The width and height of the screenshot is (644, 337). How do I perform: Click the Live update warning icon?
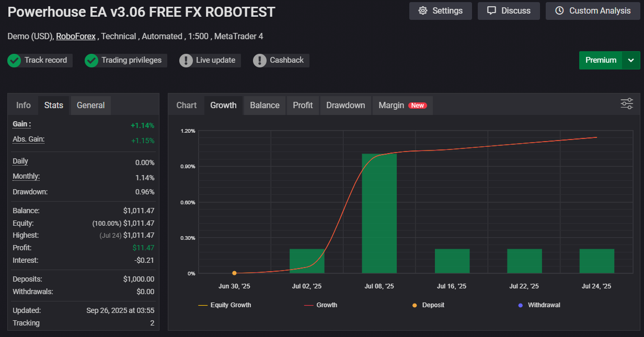click(x=186, y=61)
